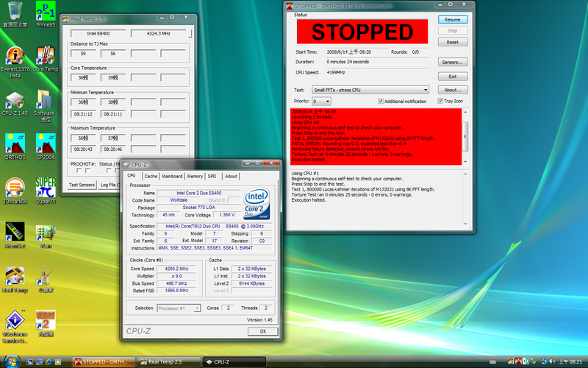Click the 4324.3 MHz field in Real Temp
The image size is (588, 368).
point(158,33)
